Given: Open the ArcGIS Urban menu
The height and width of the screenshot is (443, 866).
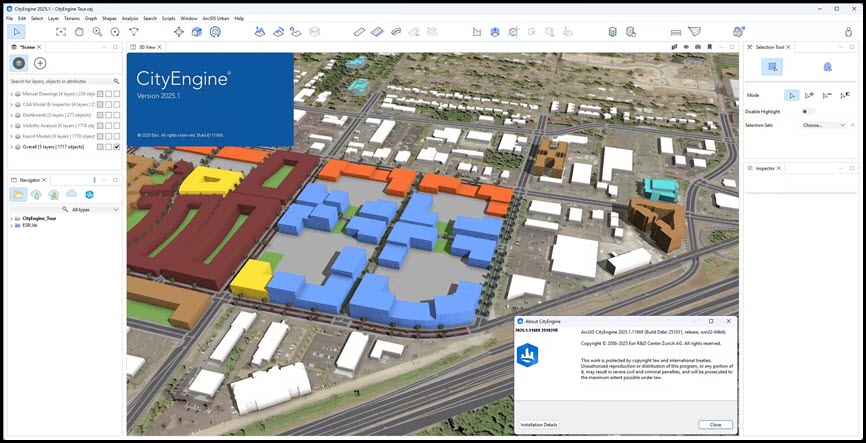Looking at the screenshot, I should (216, 18).
